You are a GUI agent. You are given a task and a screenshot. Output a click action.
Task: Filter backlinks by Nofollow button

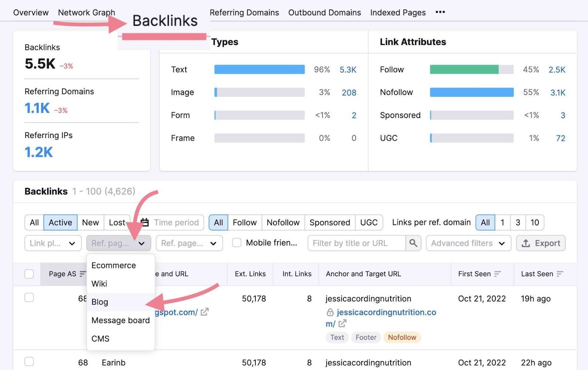[283, 223]
